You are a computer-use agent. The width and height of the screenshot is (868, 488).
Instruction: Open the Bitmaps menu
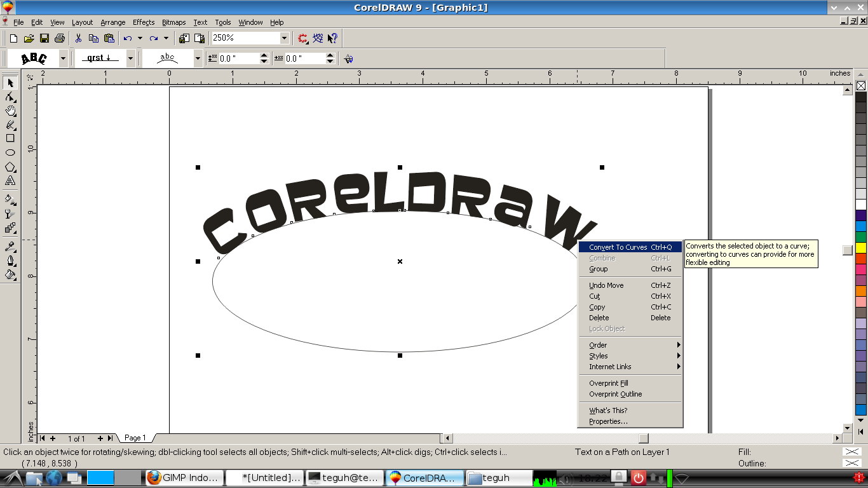coord(174,22)
